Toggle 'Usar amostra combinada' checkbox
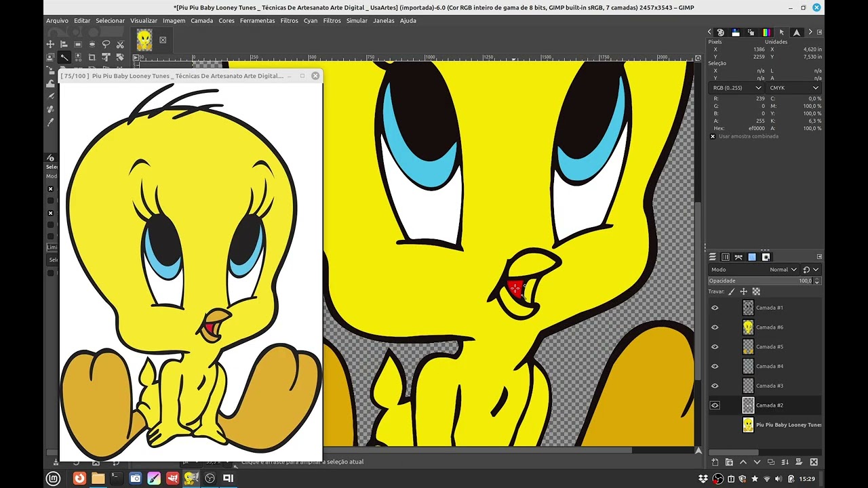The height and width of the screenshot is (488, 868). pos(713,136)
